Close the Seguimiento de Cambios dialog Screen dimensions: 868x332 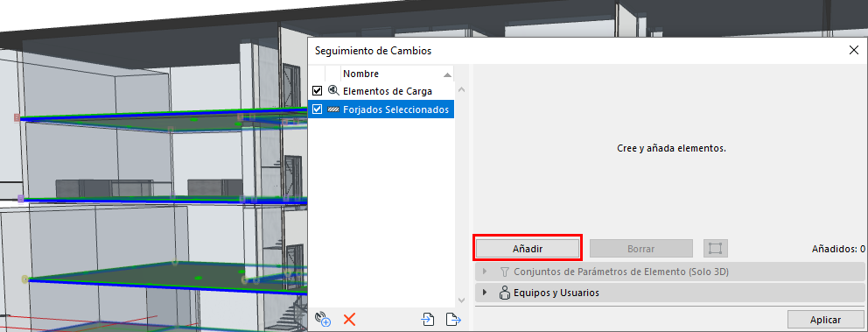coord(854,50)
